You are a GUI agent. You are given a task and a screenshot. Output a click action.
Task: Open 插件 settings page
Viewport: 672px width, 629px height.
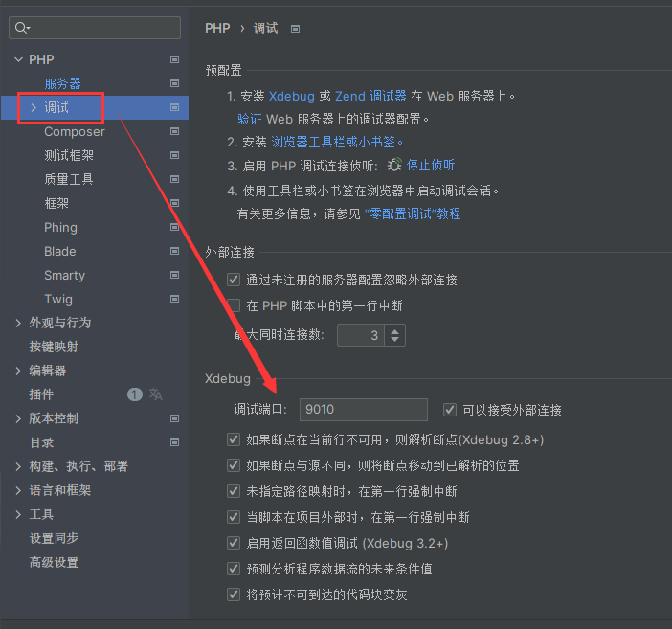(x=41, y=394)
